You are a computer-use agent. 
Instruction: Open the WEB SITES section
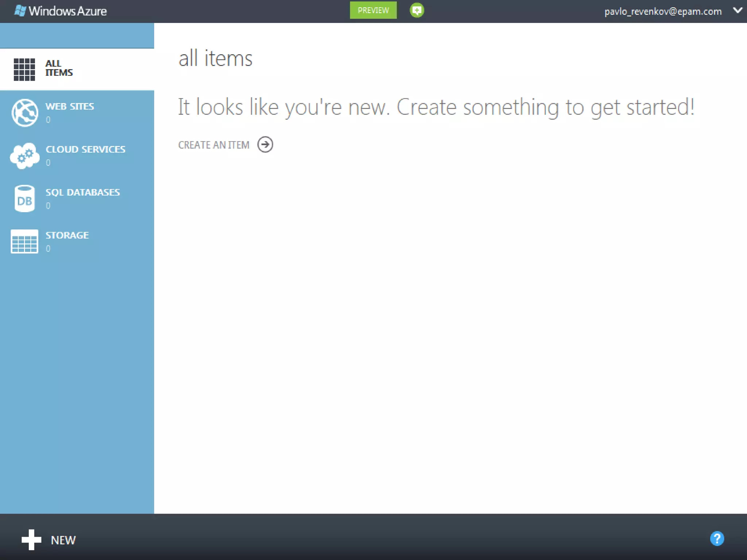coord(70,106)
